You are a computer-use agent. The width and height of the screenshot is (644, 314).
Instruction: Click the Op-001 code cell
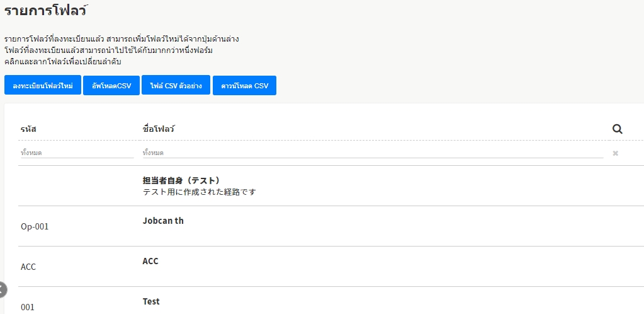(35, 226)
